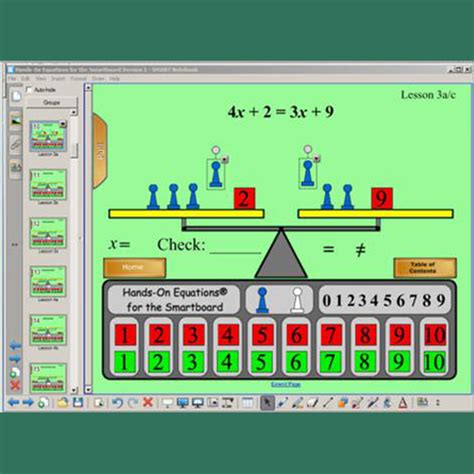The height and width of the screenshot is (474, 474).
Task: Click canvas scrollbar up arrow
Action: [88, 87]
